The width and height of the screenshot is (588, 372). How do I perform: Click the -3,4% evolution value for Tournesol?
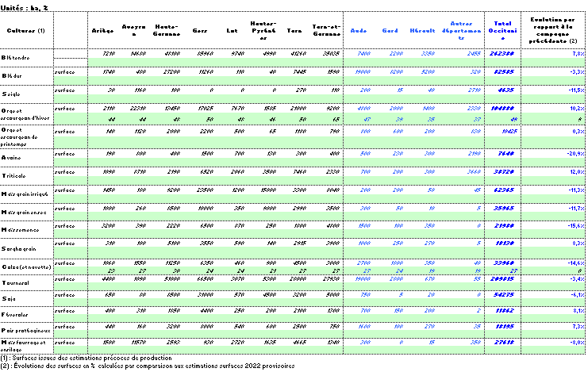coord(577,279)
